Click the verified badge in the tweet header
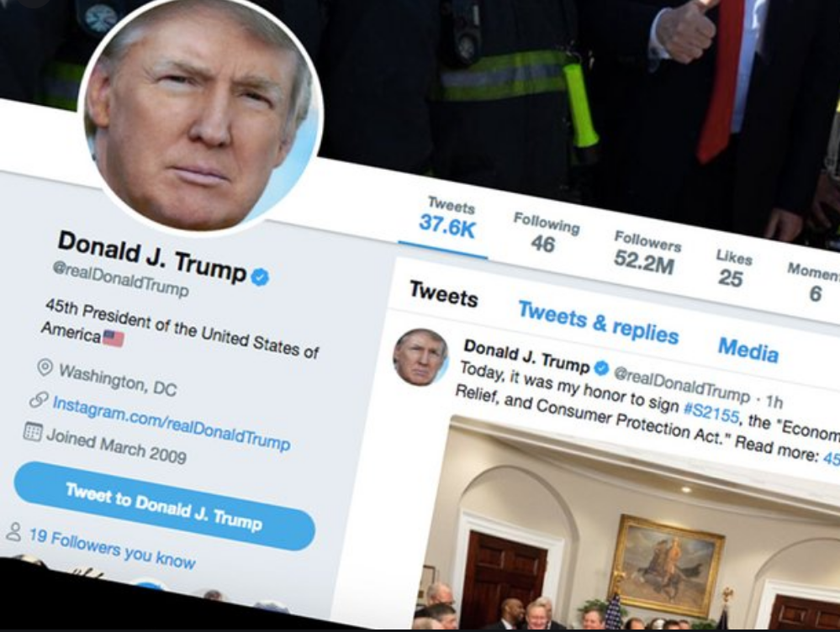The height and width of the screenshot is (632, 840). pos(601,367)
